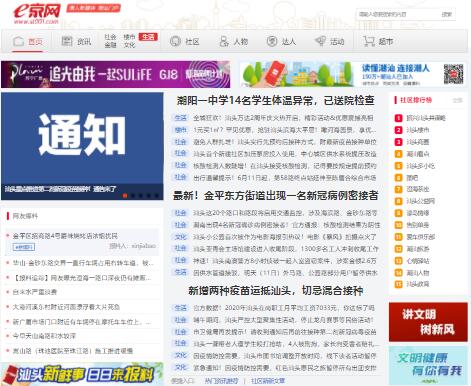Open the 楼市 sub-category link

click(129, 37)
